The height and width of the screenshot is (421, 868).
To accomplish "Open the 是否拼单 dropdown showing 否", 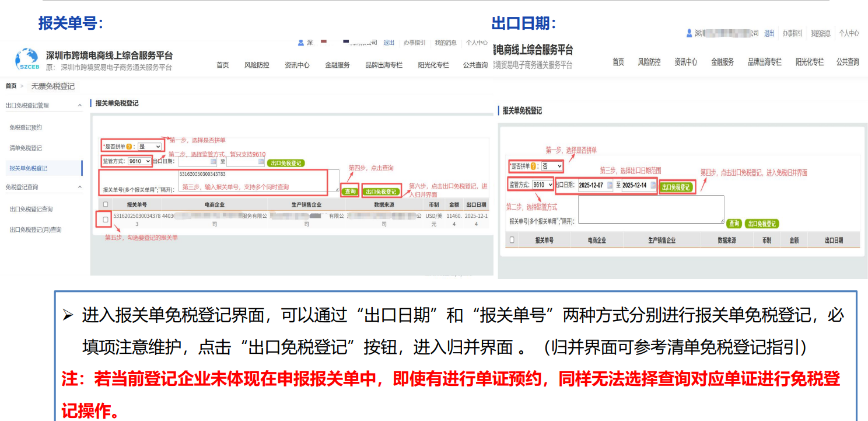I will pos(551,166).
